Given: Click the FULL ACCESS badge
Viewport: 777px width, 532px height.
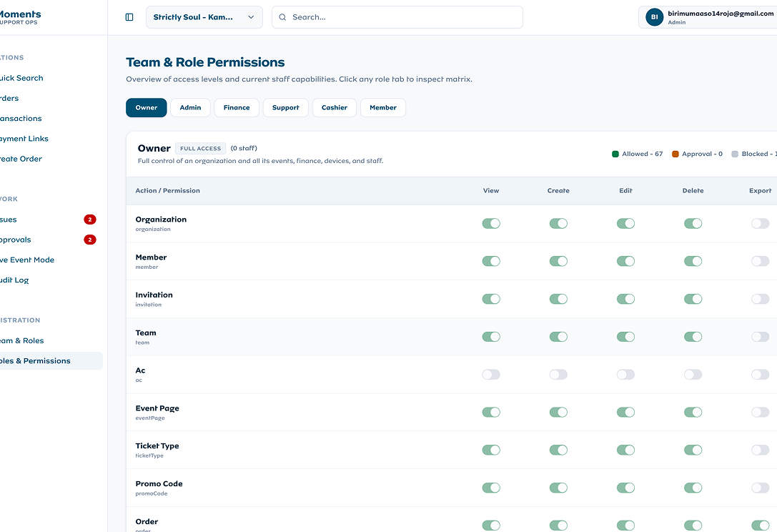Looking at the screenshot, I should click(201, 148).
